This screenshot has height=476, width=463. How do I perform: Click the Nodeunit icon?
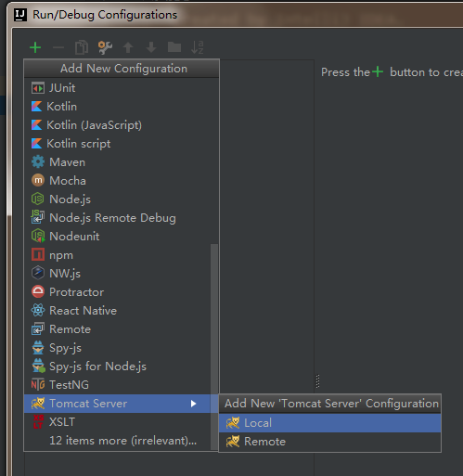click(38, 236)
